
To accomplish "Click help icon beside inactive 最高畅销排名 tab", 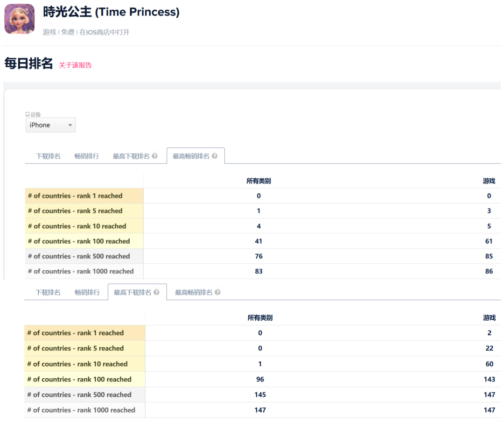I will [x=217, y=293].
